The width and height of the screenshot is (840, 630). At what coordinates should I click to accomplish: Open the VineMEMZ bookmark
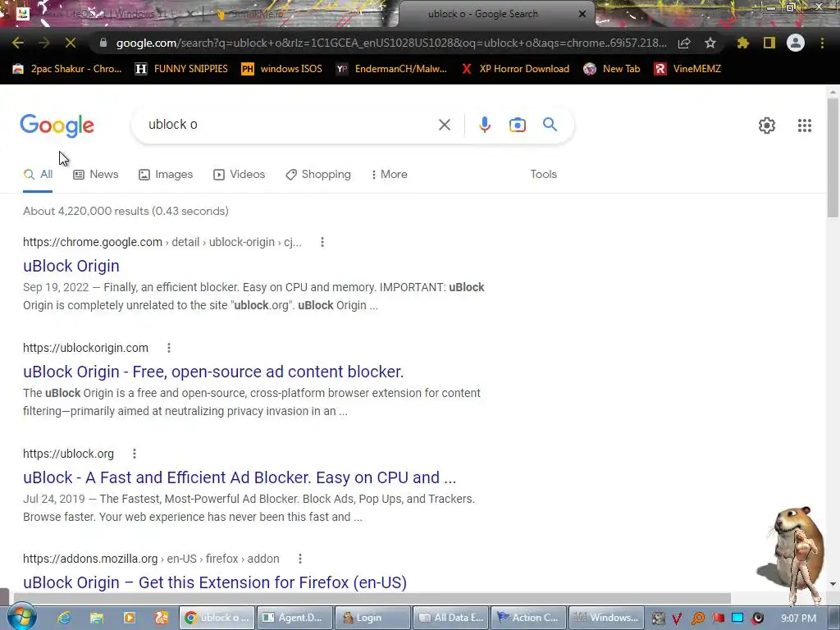[688, 69]
